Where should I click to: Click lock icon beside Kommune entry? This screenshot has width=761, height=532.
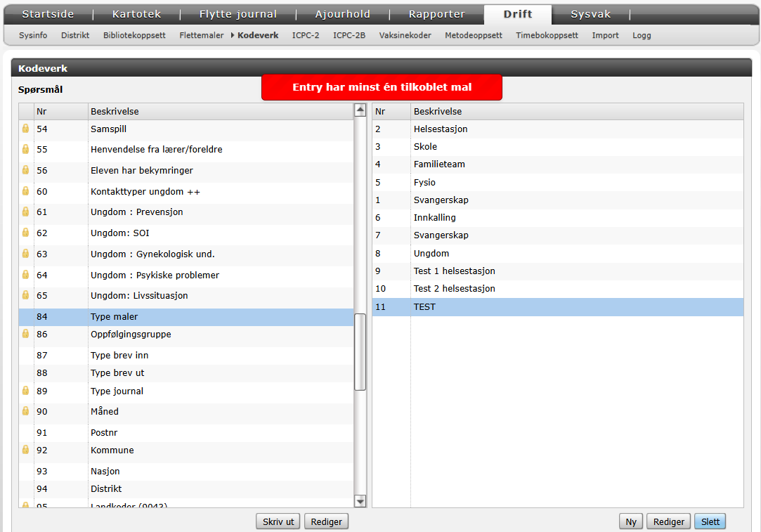(x=26, y=450)
